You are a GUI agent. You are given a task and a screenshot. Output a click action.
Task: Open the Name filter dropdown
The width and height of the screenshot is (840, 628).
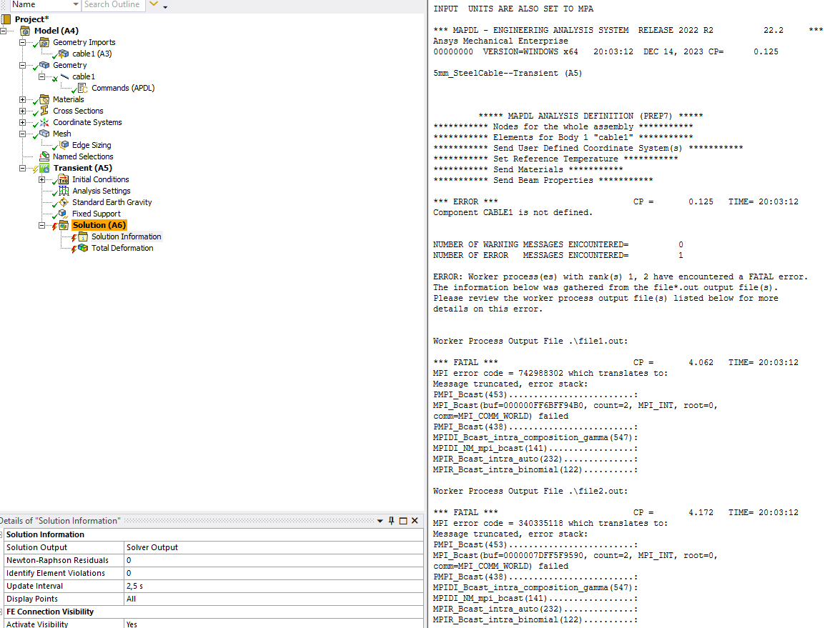click(76, 5)
